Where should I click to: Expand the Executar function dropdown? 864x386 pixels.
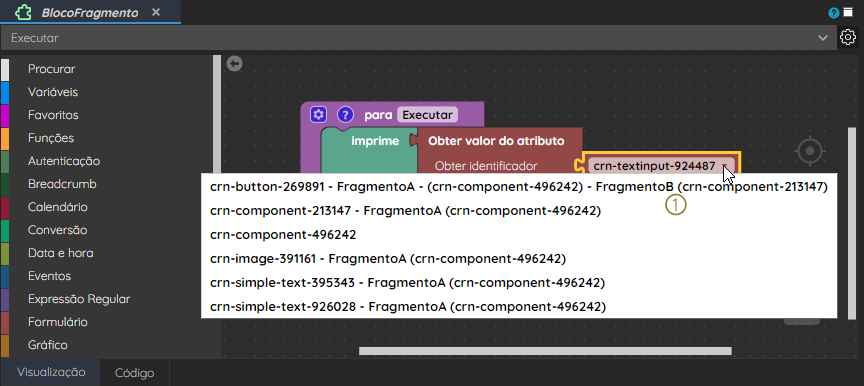(823, 38)
